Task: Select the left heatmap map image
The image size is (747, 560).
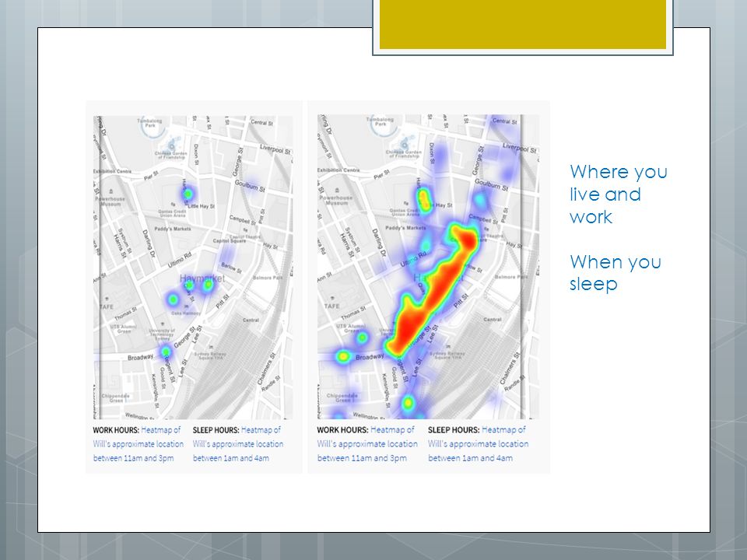Action: (x=194, y=267)
